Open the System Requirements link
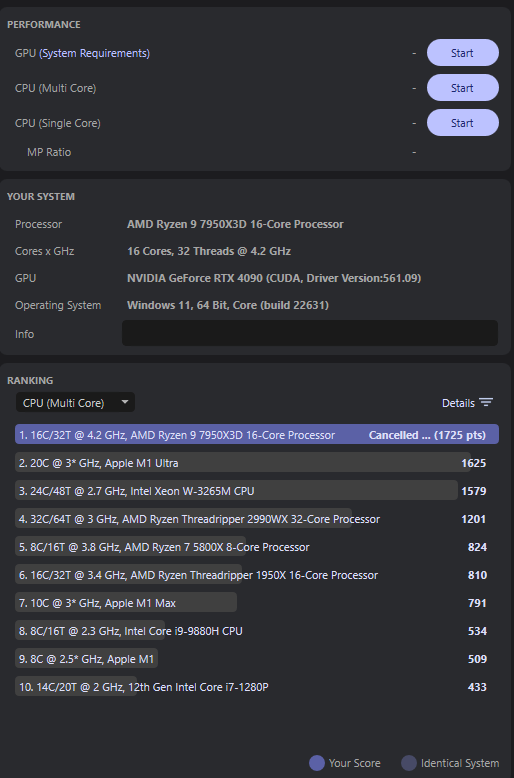This screenshot has width=514, height=778. tap(95, 53)
